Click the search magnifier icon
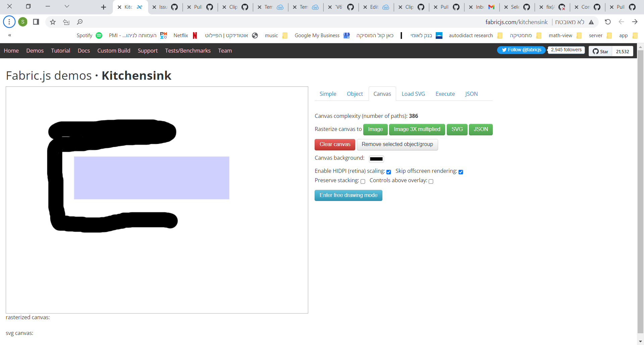This screenshot has height=345, width=644. click(80, 22)
